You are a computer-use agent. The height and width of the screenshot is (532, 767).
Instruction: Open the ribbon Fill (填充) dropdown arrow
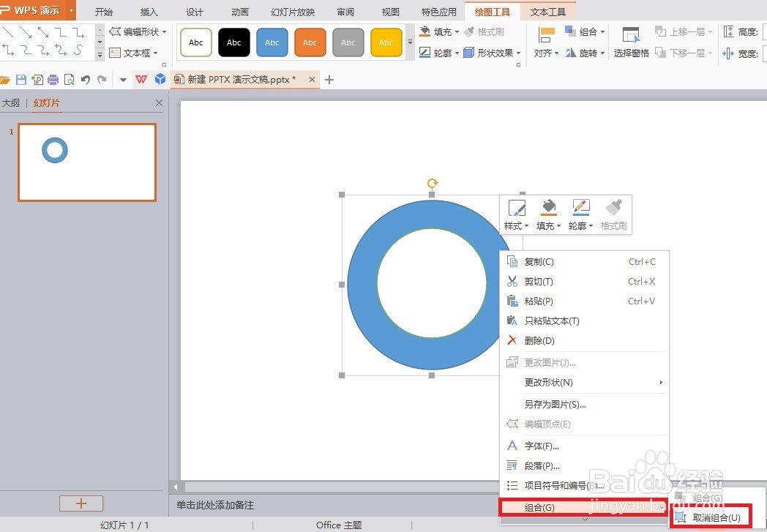point(457,31)
